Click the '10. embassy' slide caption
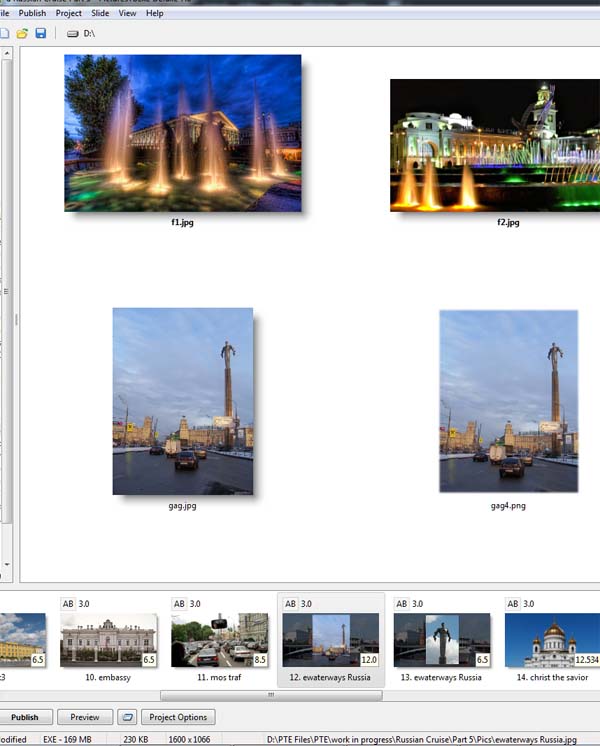The width and height of the screenshot is (600, 746). point(108,677)
